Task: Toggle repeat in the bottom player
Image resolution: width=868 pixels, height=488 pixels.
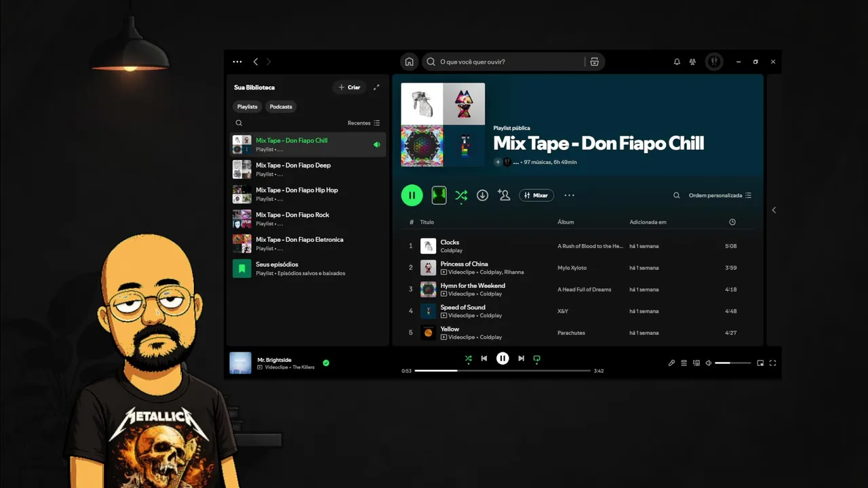Action: tap(537, 359)
